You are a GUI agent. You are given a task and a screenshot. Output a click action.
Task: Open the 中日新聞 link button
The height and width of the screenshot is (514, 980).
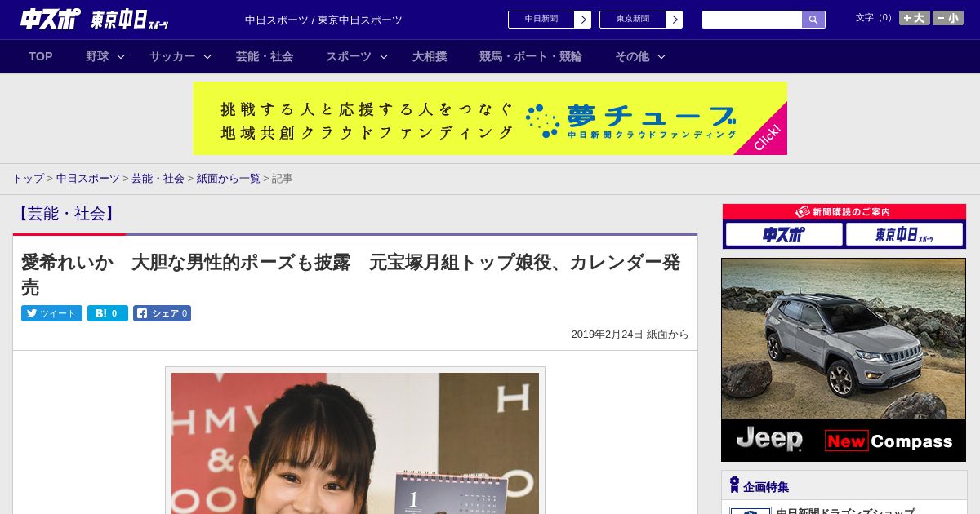point(541,20)
